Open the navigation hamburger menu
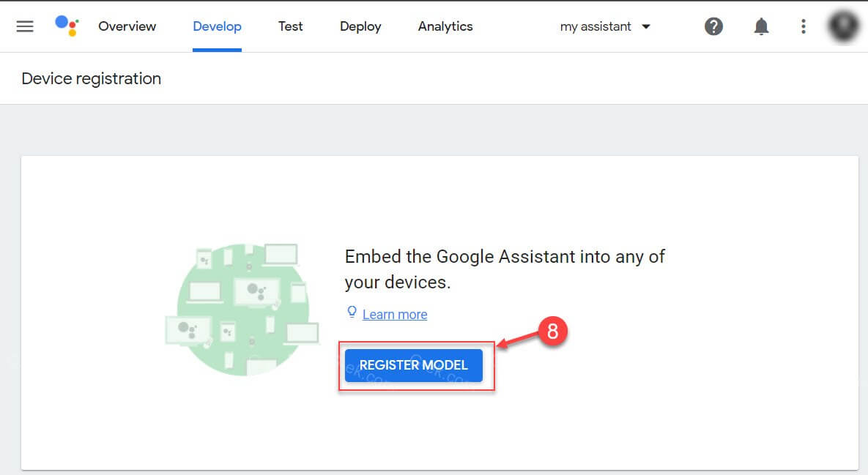The height and width of the screenshot is (475, 868). click(x=24, y=26)
